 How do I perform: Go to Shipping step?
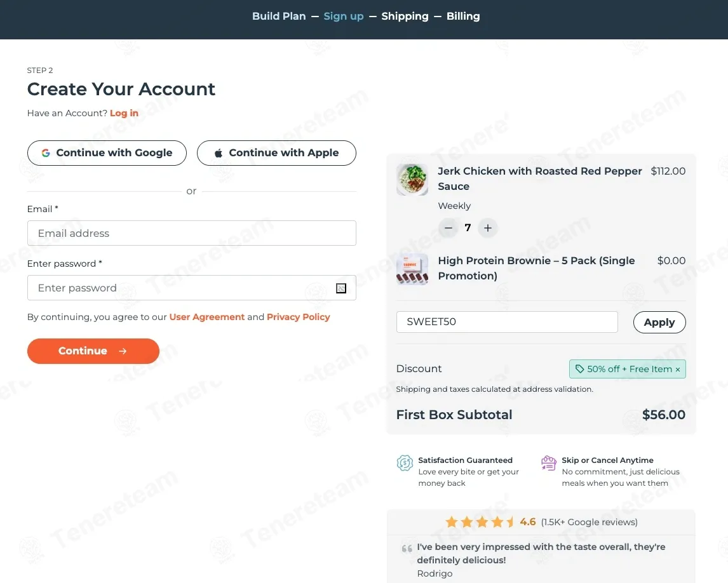tap(405, 17)
